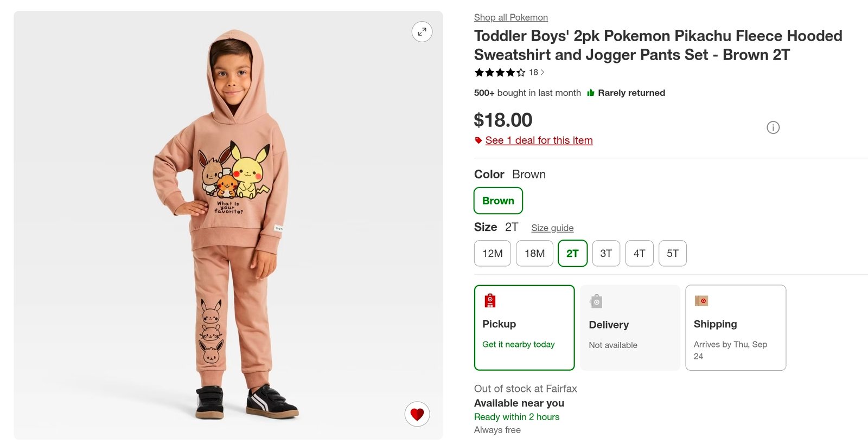Viewport: 868px width, 445px height.
Task: Click the Pickup store icon
Action: click(x=490, y=300)
